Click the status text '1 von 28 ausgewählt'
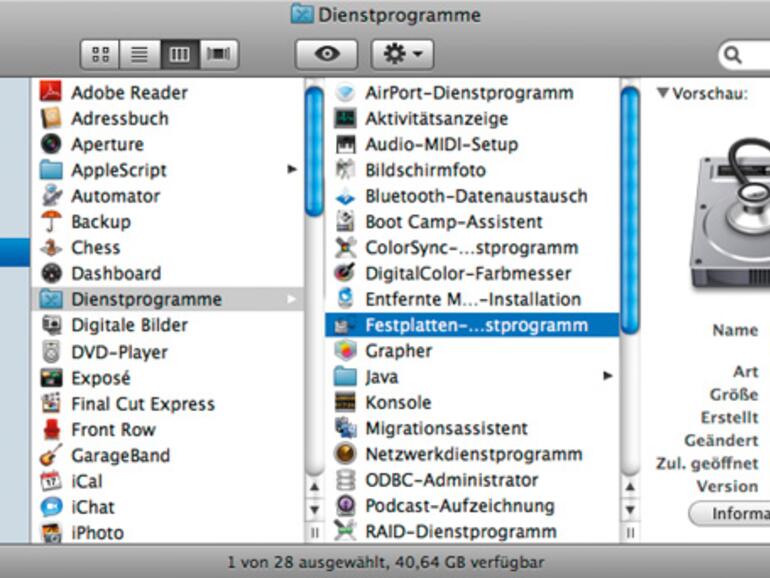The height and width of the screenshot is (578, 770). [307, 562]
